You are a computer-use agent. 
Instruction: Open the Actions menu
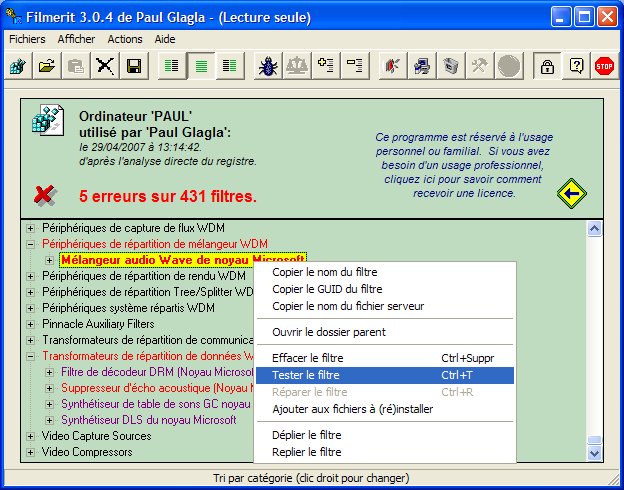[x=125, y=39]
